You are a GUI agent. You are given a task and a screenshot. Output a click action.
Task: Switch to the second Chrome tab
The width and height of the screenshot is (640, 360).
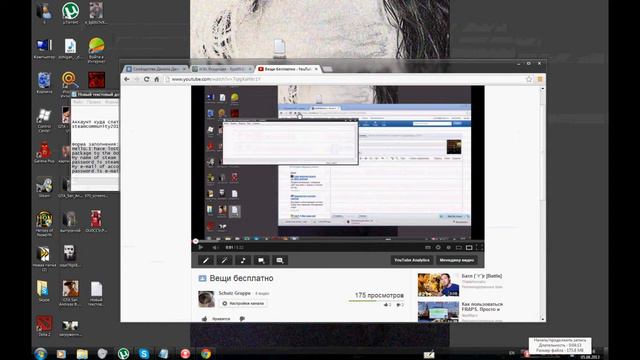coord(222,69)
